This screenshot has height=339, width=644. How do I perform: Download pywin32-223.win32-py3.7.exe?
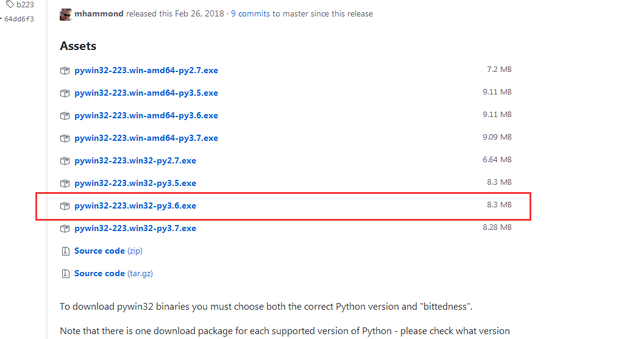click(x=135, y=229)
